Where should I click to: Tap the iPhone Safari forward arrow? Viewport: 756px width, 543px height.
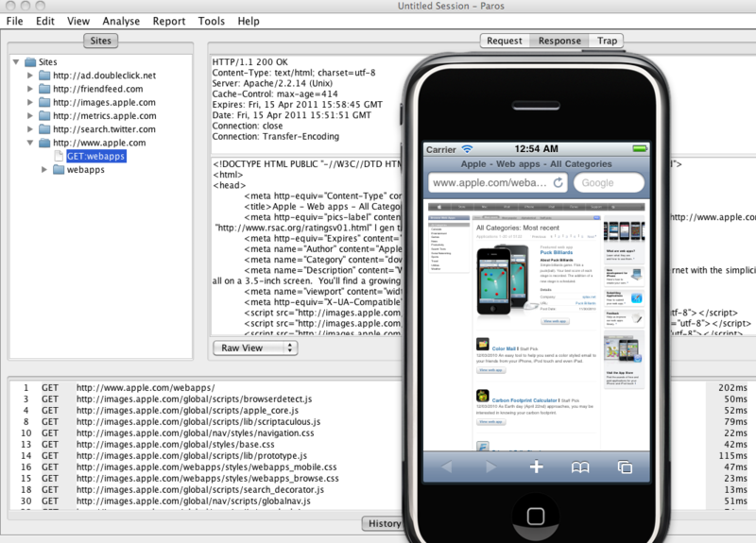pos(490,467)
